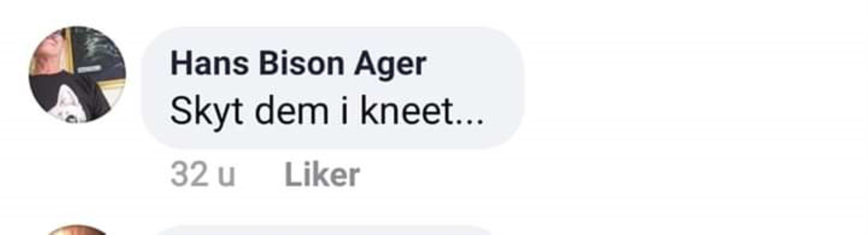The image size is (868, 235).
Task: Click the grey comment bubble background
Action: [333, 88]
